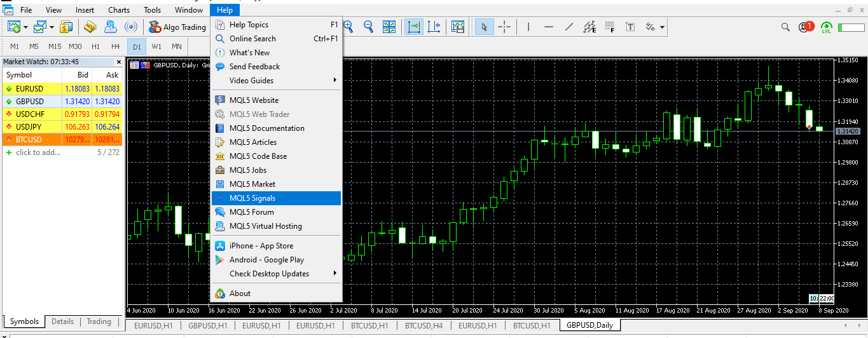The width and height of the screenshot is (868, 338).
Task: Switch to M30 timeframe
Action: (x=75, y=46)
